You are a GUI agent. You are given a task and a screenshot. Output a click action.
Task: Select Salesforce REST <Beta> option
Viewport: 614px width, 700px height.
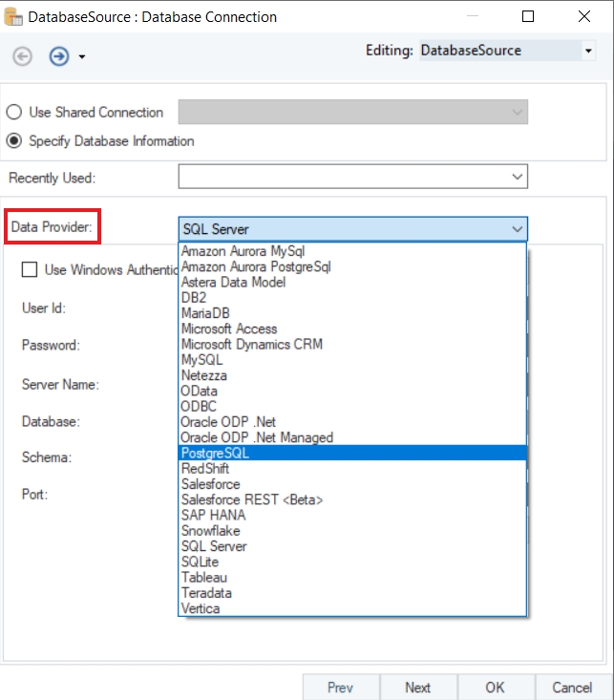252,499
